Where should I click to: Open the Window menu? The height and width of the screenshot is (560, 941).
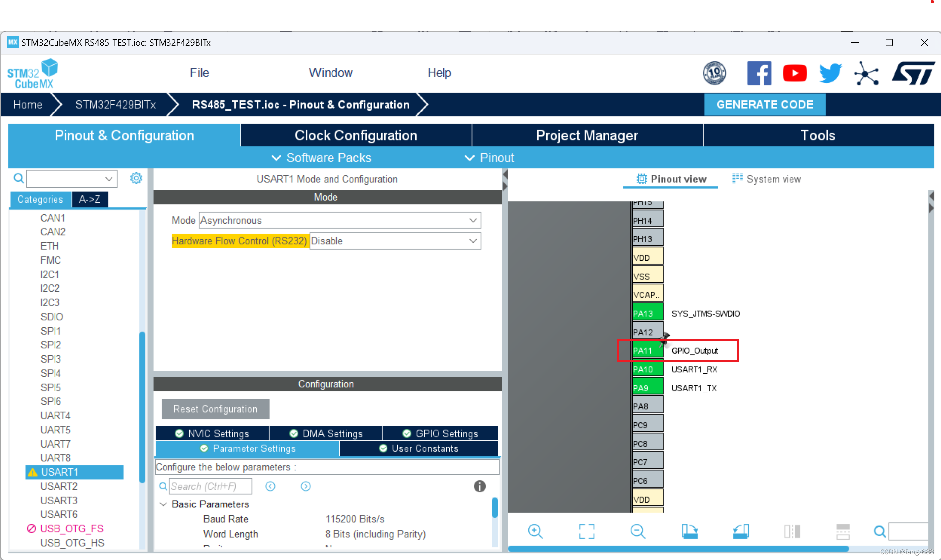[331, 73]
